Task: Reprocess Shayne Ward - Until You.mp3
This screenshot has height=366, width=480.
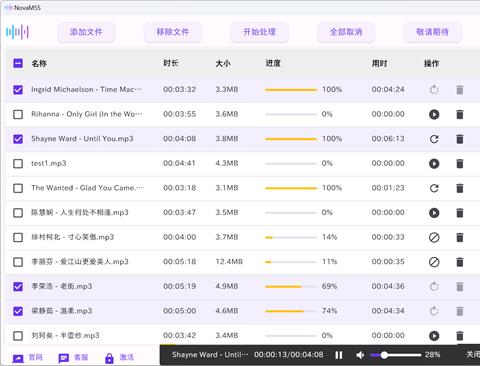Action: (x=434, y=139)
